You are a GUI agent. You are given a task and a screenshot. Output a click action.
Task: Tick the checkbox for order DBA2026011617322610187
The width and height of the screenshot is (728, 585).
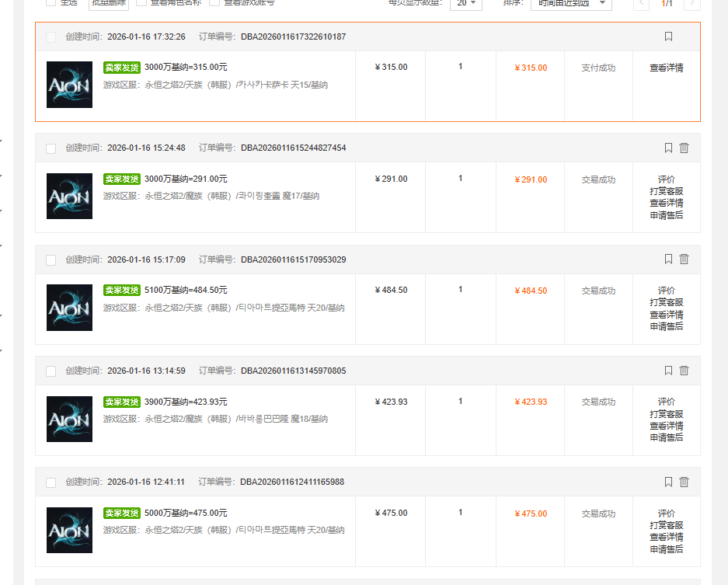(x=51, y=37)
